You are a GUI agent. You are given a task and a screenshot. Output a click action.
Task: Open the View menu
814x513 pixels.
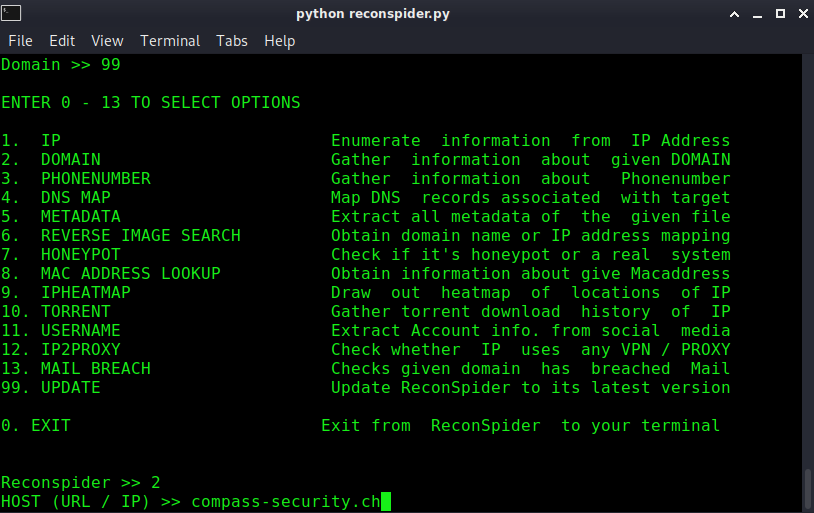point(107,41)
